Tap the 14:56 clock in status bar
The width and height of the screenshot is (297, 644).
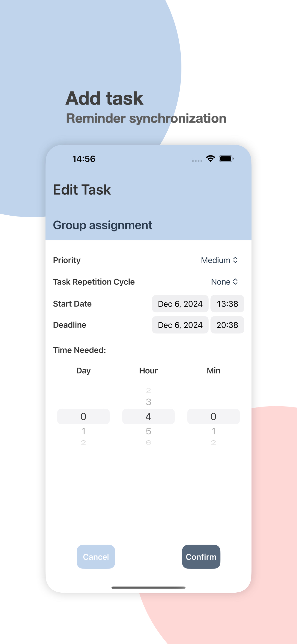coord(84,159)
